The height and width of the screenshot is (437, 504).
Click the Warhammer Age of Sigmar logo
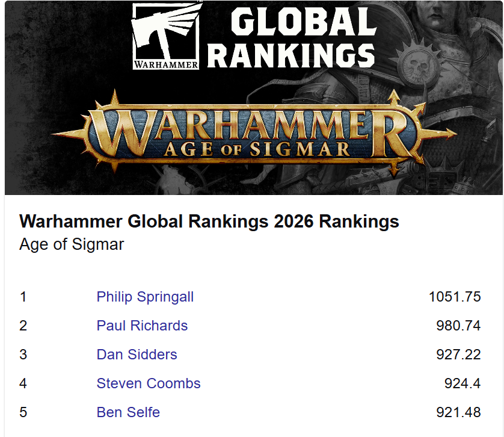point(254,133)
